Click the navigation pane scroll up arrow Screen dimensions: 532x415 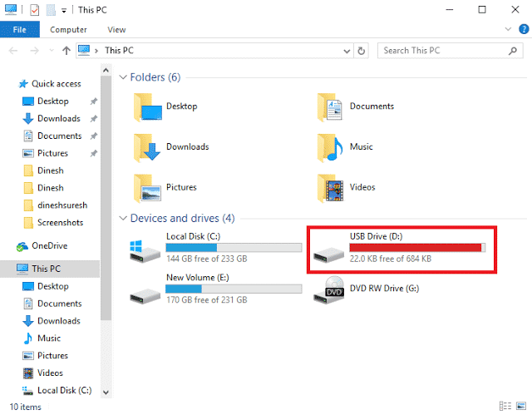pos(106,70)
